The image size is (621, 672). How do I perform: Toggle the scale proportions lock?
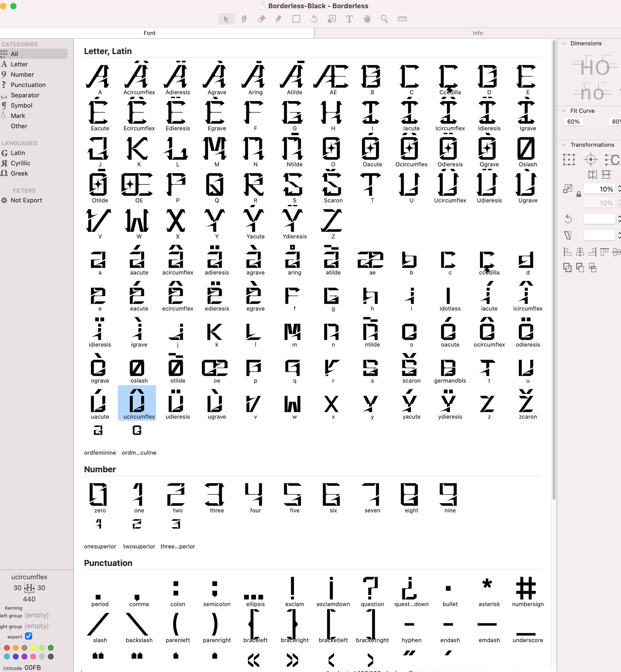pyautogui.click(x=579, y=194)
